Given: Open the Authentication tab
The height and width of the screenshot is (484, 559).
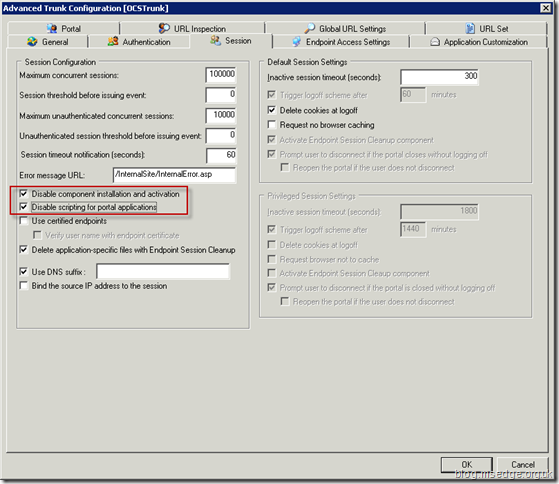Looking at the screenshot, I should [x=139, y=42].
